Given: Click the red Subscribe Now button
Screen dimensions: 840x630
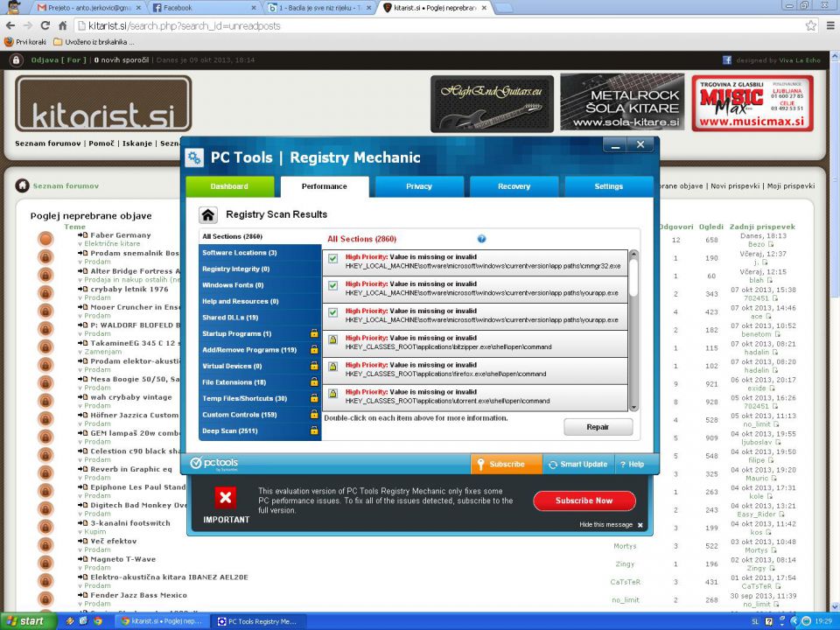Looking at the screenshot, I should pos(584,500).
